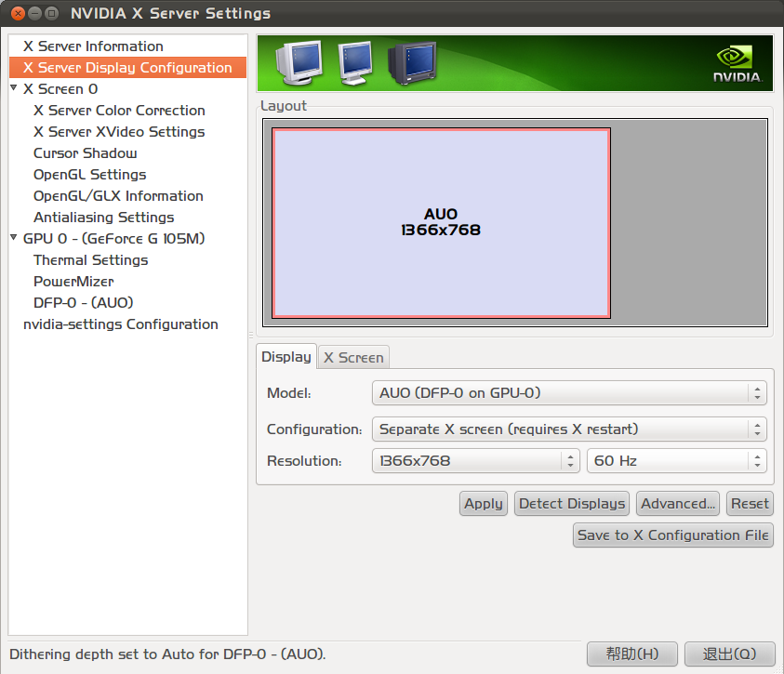Open Antialiasing Settings
Image resolution: width=784 pixels, height=674 pixels.
pos(103,218)
